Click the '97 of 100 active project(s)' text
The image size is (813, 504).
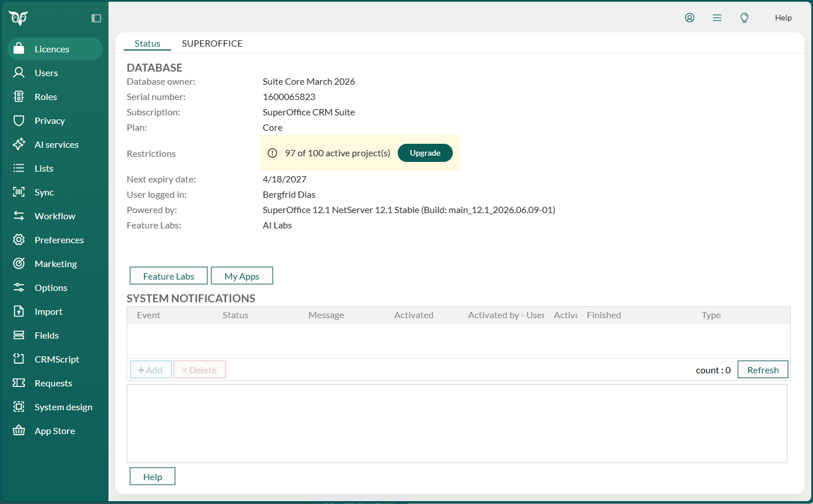[x=337, y=153]
